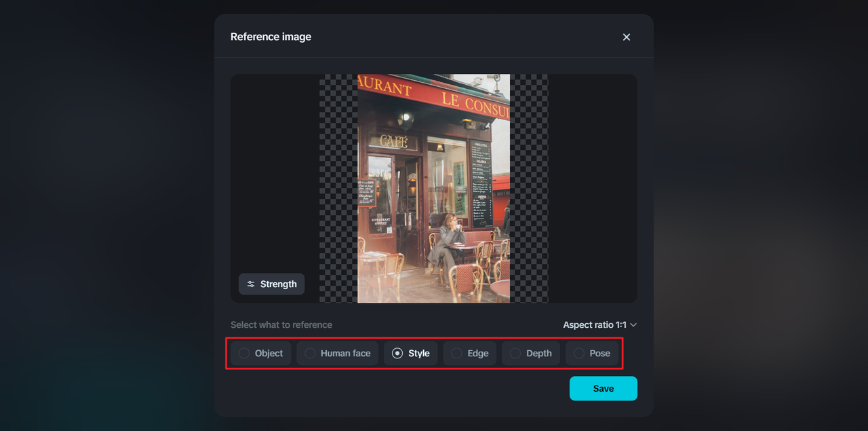Image resolution: width=868 pixels, height=431 pixels.
Task: Click the 'Reference image' dialog title
Action: [271, 37]
